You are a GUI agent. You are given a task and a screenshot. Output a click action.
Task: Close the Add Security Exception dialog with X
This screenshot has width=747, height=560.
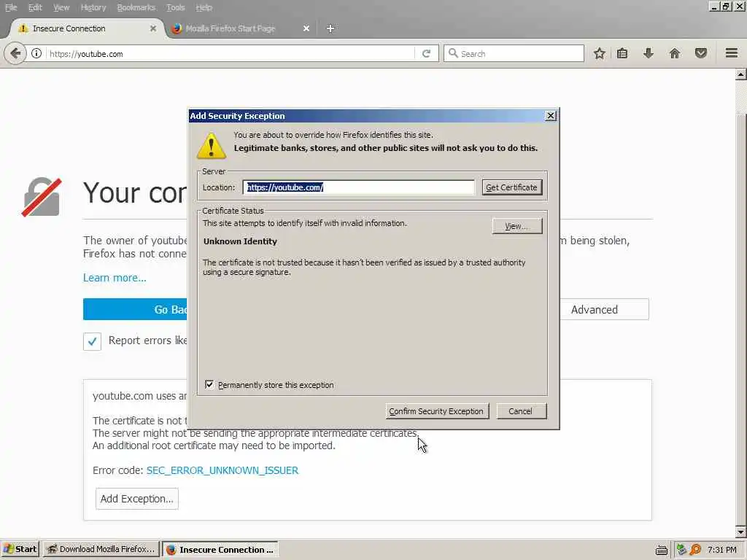tap(550, 116)
